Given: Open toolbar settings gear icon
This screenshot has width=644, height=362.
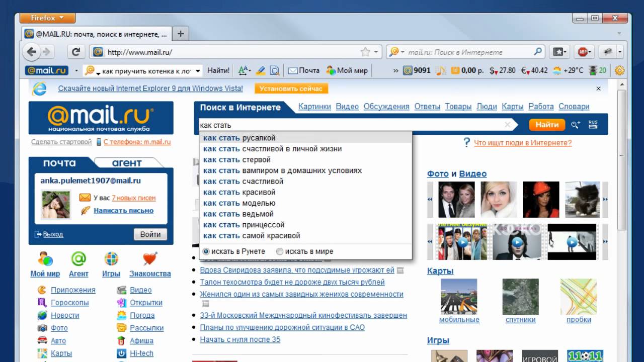Looking at the screenshot, I should [x=619, y=70].
